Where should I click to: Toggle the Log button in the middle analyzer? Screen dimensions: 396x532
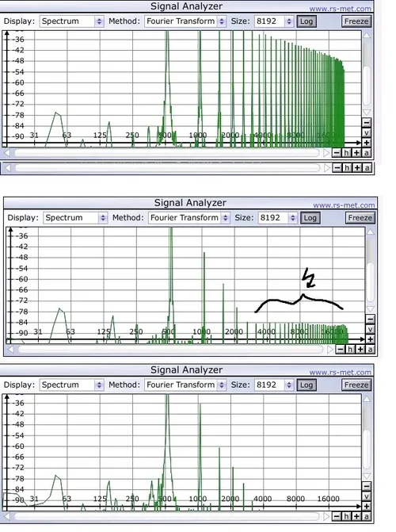tap(310, 218)
